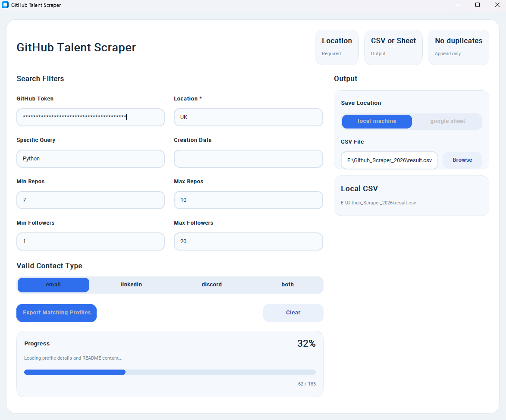This screenshot has width=506, height=420.
Task: Switch save location to google sheet
Action: pos(448,121)
